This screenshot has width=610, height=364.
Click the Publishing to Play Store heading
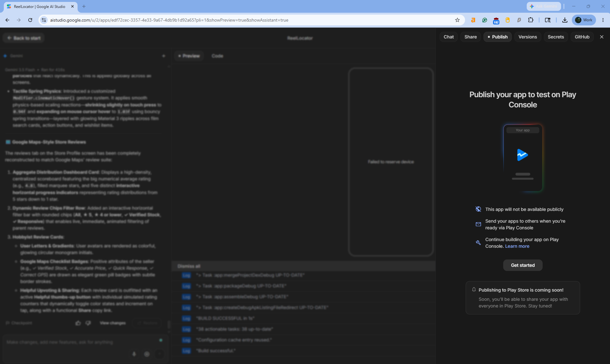[521, 290]
